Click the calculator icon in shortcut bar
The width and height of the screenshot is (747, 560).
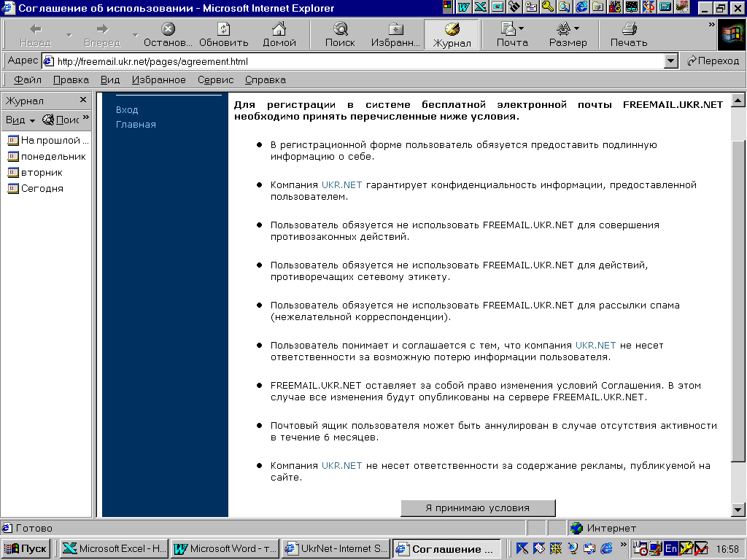click(665, 7)
